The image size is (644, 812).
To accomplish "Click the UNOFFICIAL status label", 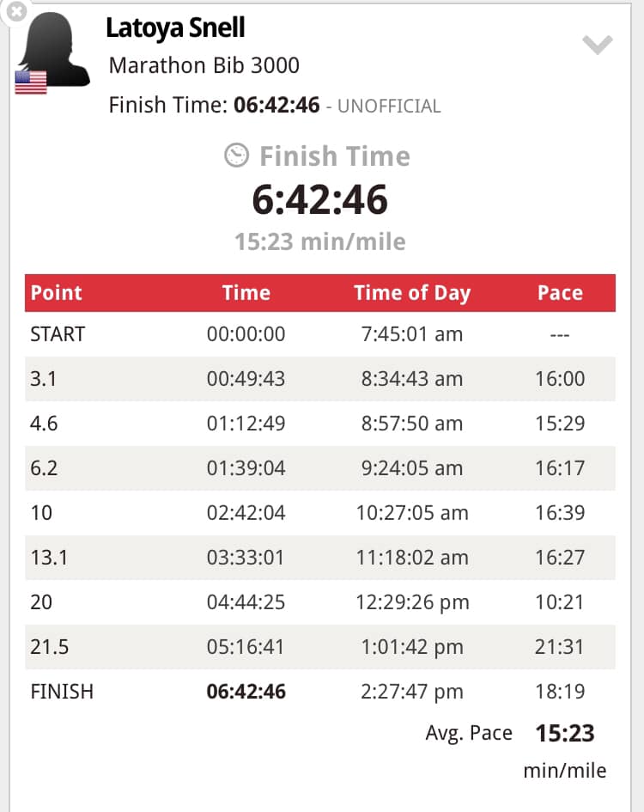I will 389,107.
